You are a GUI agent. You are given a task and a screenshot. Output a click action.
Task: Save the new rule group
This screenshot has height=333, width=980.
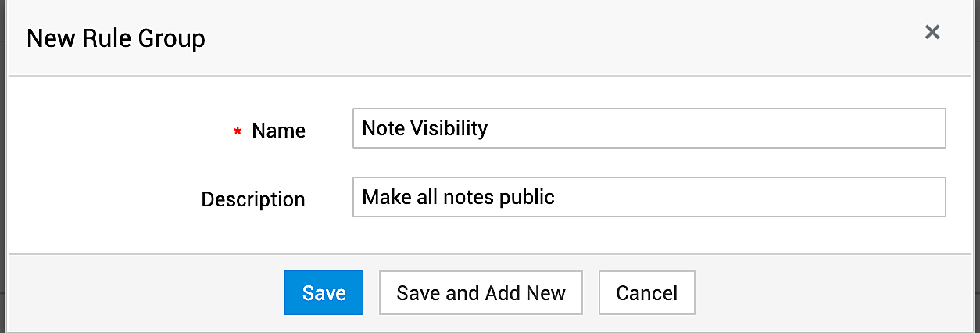tap(324, 293)
